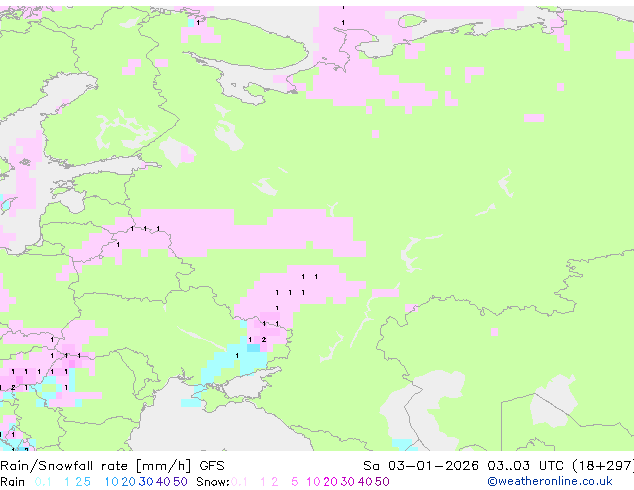The height and width of the screenshot is (490, 634).
Task: Select the date text "Sa 03-01-2026"
Action: pyautogui.click(x=421, y=466)
